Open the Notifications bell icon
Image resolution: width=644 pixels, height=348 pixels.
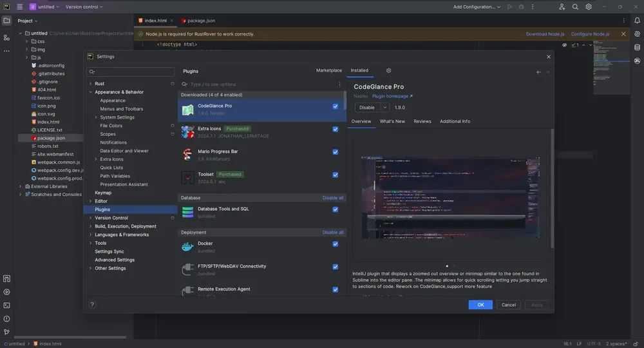click(x=637, y=21)
